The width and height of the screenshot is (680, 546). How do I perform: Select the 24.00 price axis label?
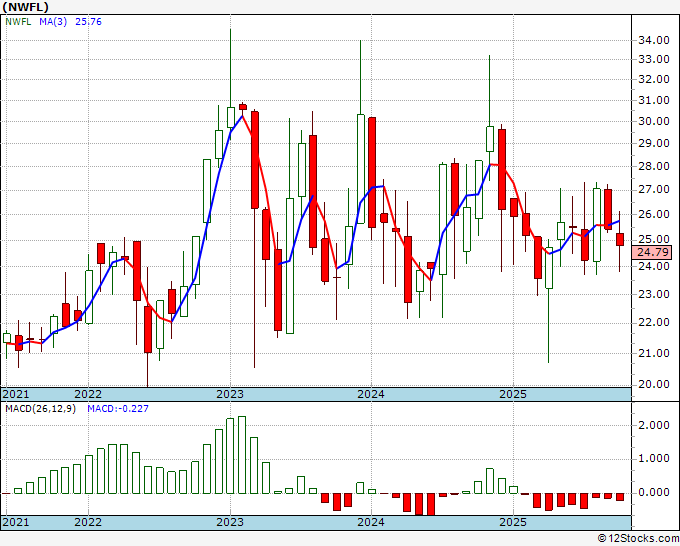[x=654, y=266]
